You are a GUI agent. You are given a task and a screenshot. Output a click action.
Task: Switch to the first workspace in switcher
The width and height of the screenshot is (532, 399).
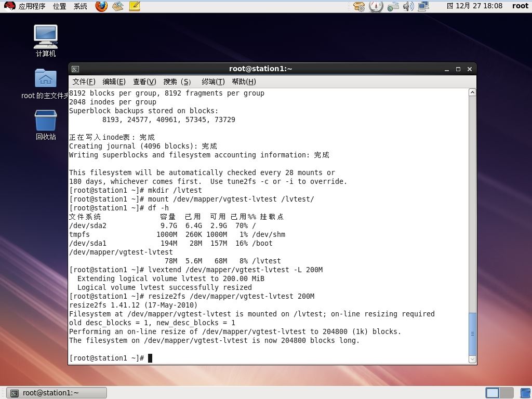pyautogui.click(x=493, y=393)
